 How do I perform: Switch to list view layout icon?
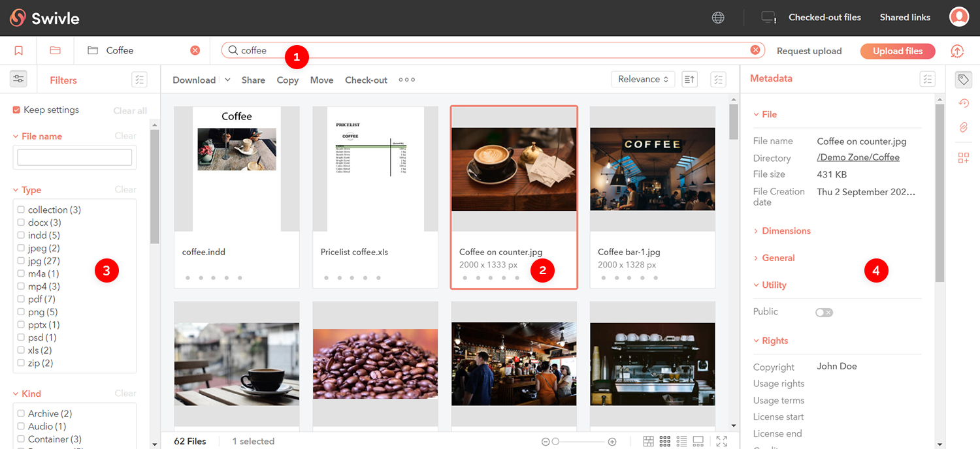tap(681, 442)
